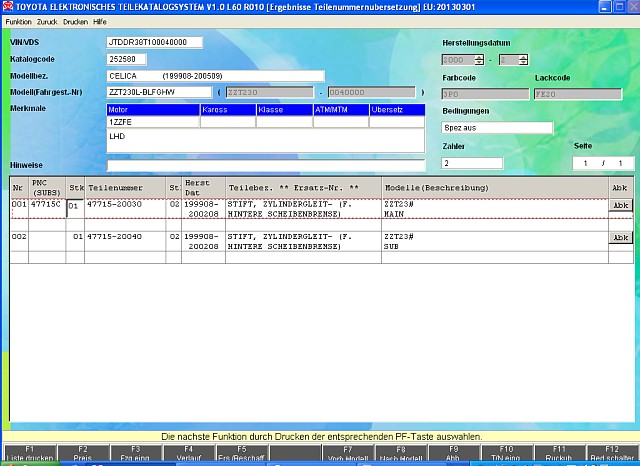Select the 1ZZFE motor cell
This screenshot has width=640, height=466.
(153, 122)
